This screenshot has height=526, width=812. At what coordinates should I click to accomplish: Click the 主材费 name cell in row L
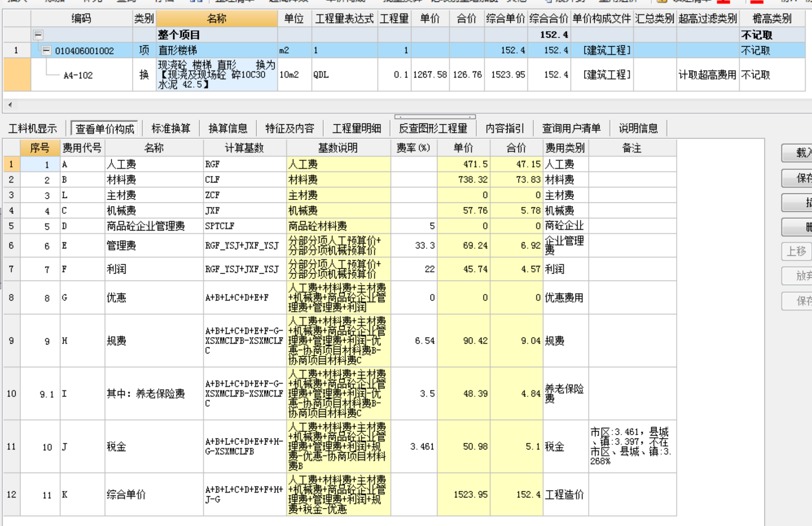154,195
